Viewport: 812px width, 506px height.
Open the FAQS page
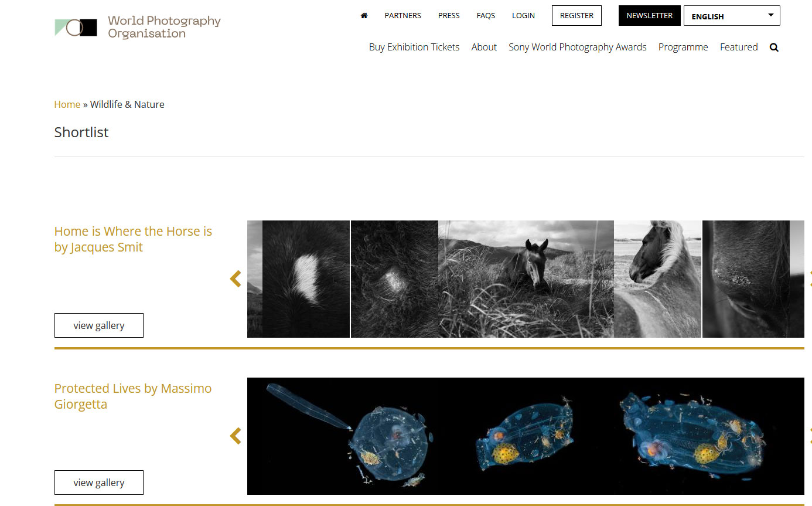(x=486, y=16)
